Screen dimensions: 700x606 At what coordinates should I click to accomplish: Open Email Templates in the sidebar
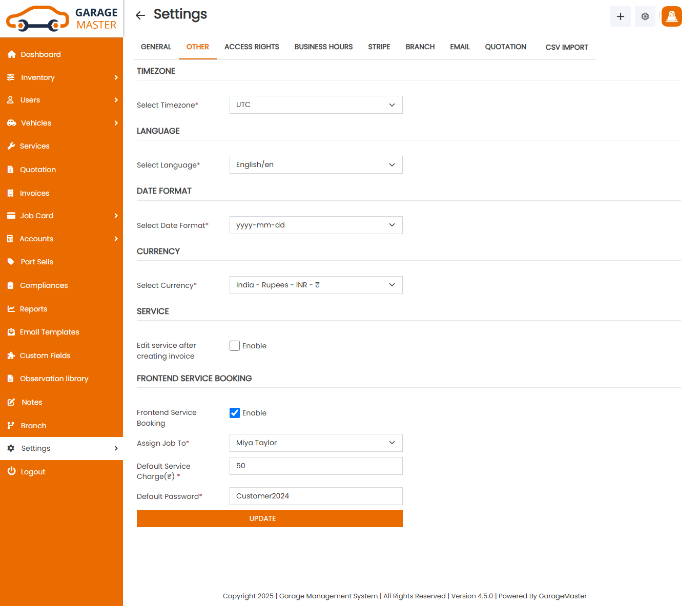coord(49,332)
